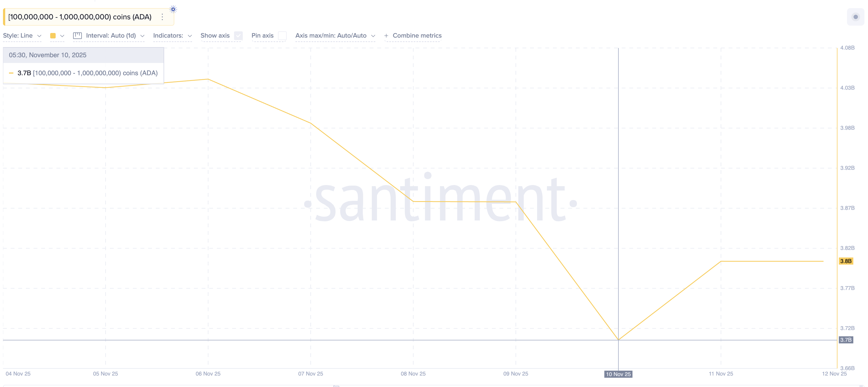This screenshot has height=387, width=868.
Task: Click the metric title input field
Action: [x=79, y=17]
